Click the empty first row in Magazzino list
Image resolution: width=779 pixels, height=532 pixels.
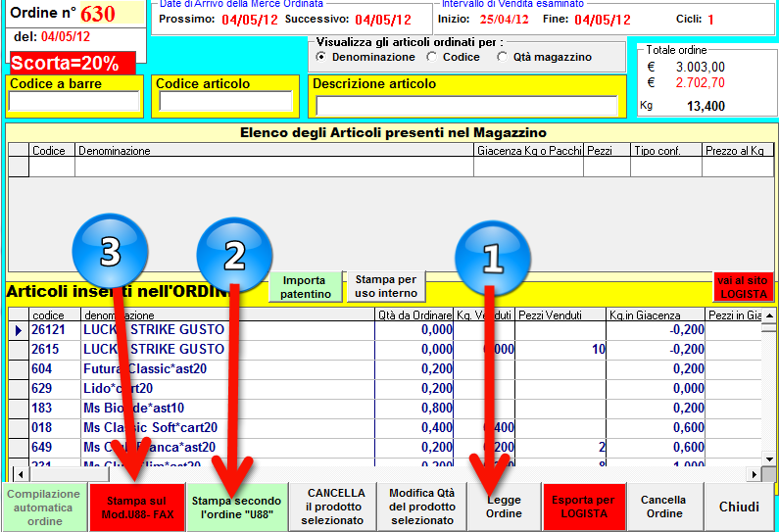point(391,167)
